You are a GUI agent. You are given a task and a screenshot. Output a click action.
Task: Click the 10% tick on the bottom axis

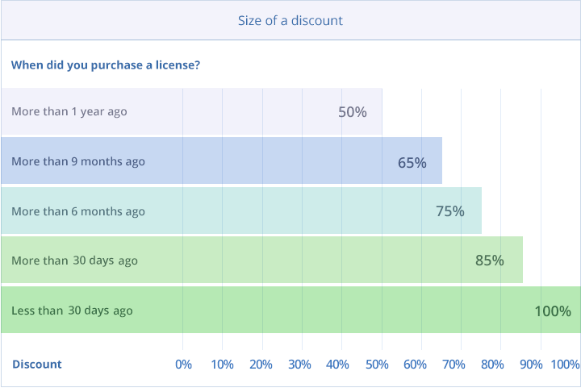pyautogui.click(x=222, y=365)
